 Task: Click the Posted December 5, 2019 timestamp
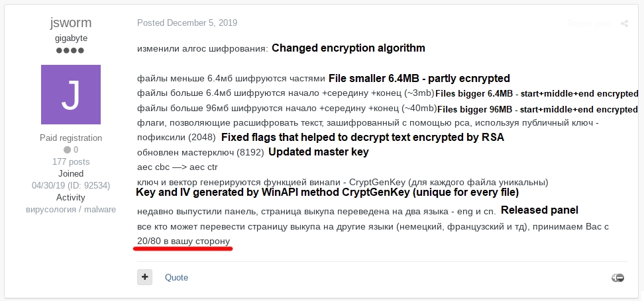(187, 23)
